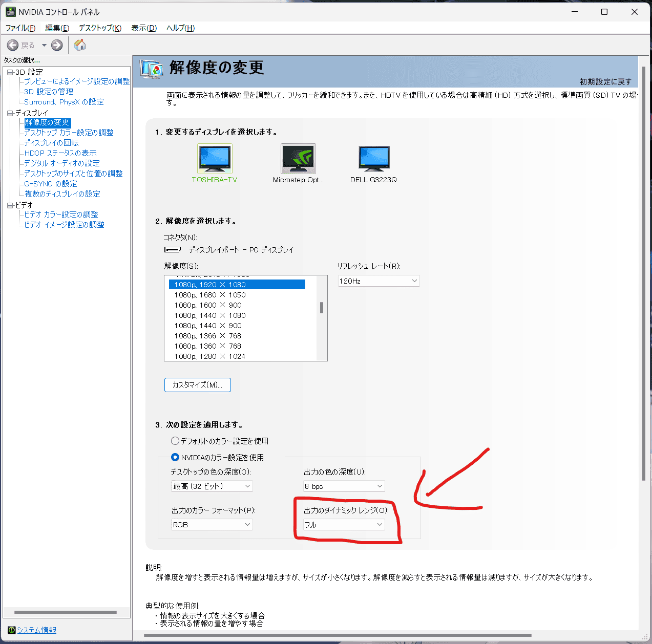
Task: Open G-SYNC の設定 tree item
Action: pyautogui.click(x=51, y=184)
